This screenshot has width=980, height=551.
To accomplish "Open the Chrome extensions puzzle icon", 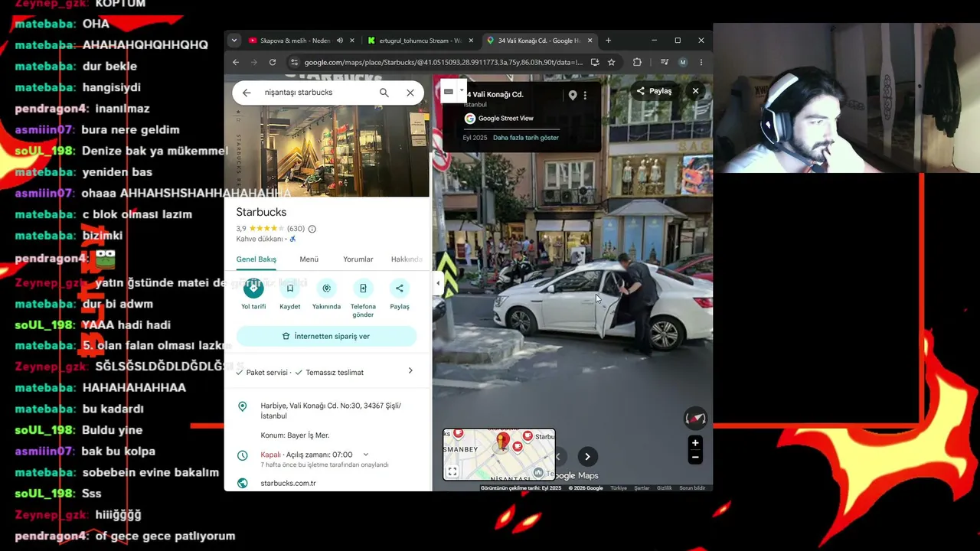I will [x=637, y=62].
